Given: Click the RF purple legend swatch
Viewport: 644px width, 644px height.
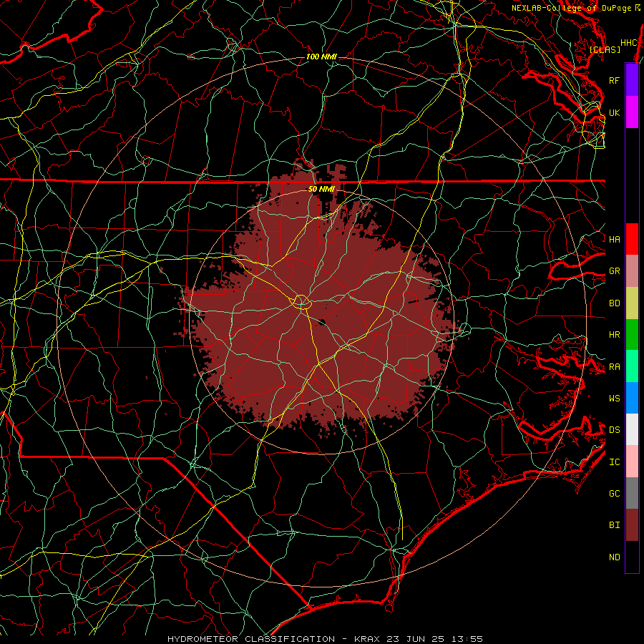Looking at the screenshot, I should point(632,80).
